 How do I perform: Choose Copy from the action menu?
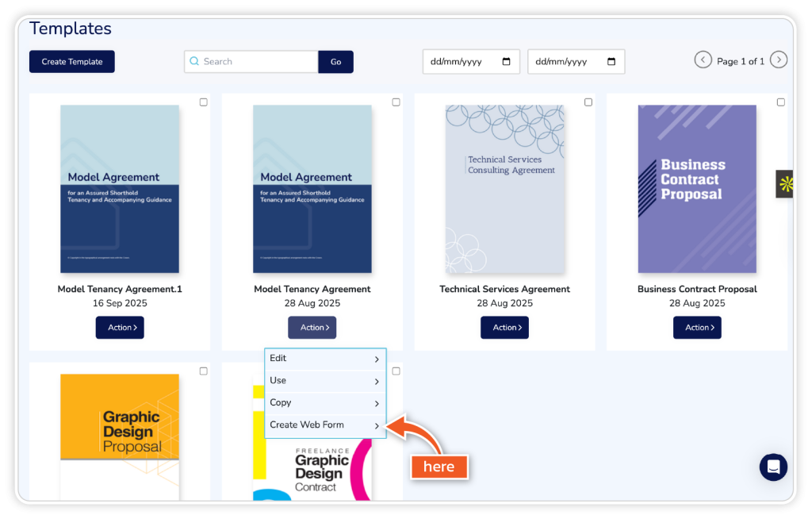coord(324,403)
